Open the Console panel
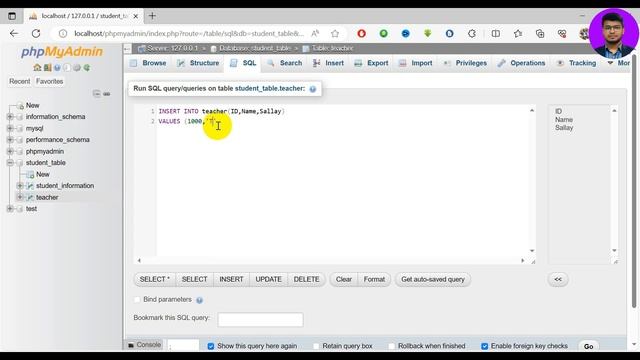The width and height of the screenshot is (640, 360). point(144,345)
